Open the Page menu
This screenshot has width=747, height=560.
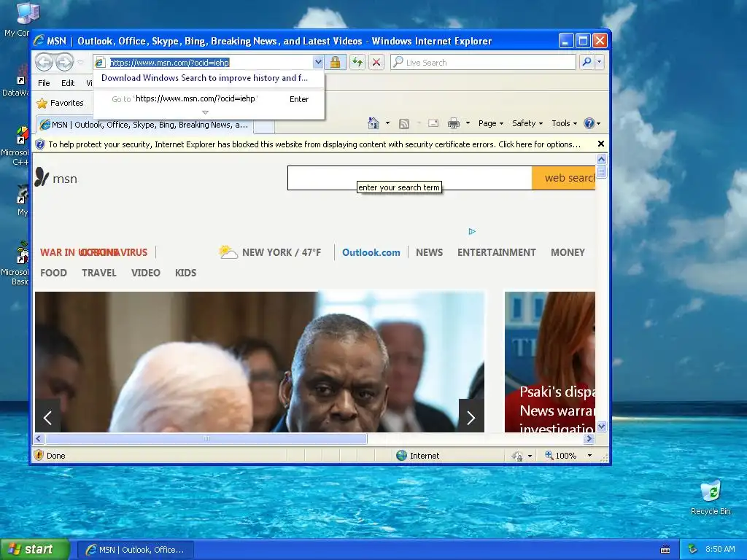tap(491, 123)
